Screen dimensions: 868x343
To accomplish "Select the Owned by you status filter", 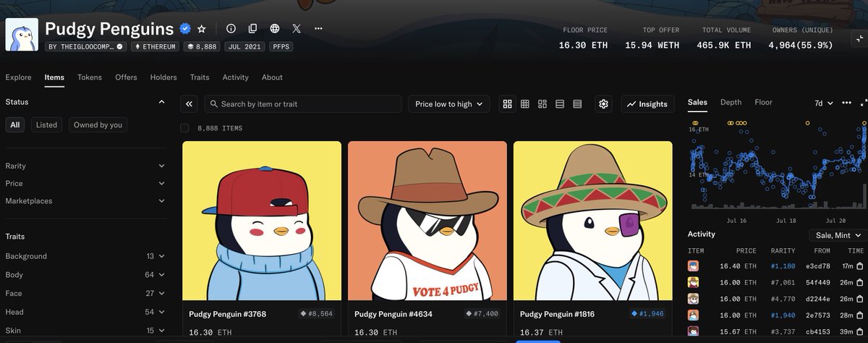I will click(98, 124).
